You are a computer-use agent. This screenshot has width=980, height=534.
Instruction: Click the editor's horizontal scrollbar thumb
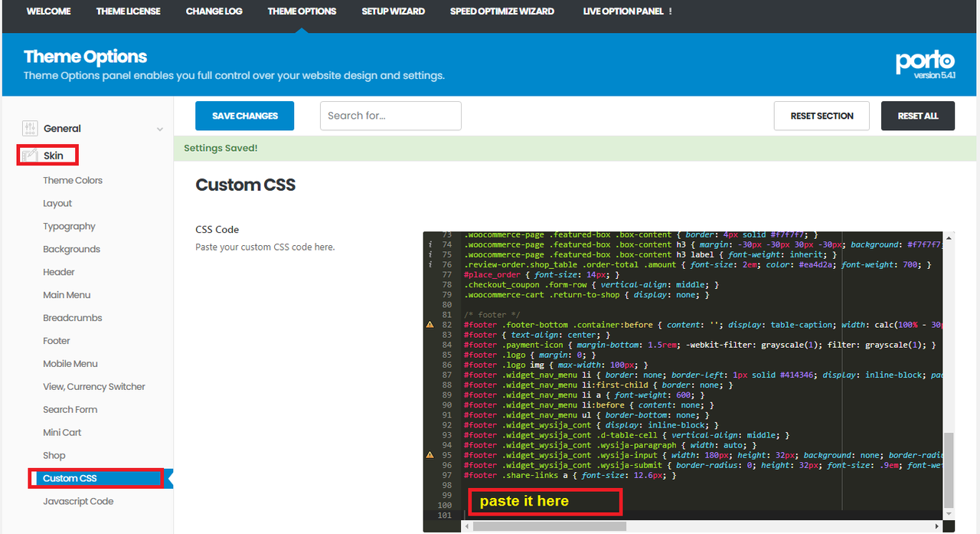[549, 526]
